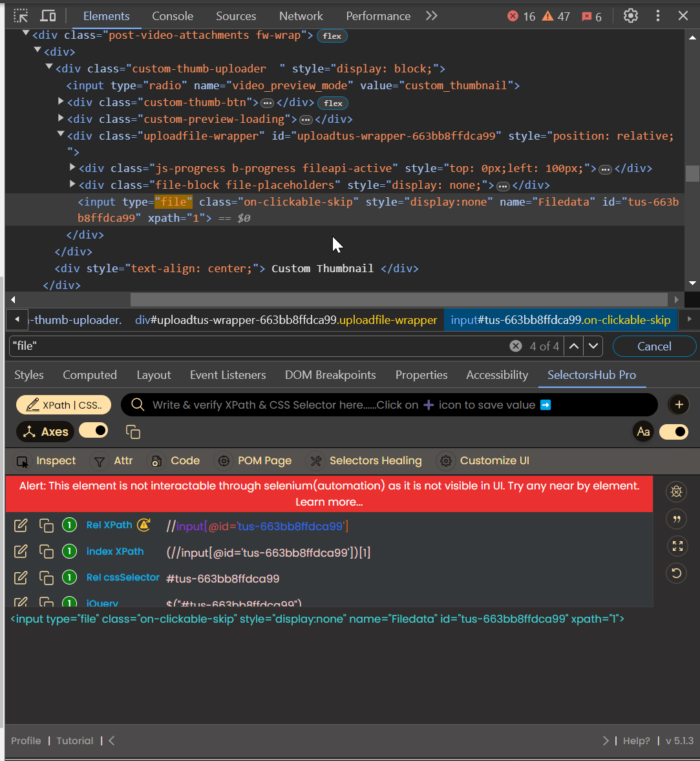Click ellipsis inside custom-preview-loading div

coord(306,120)
